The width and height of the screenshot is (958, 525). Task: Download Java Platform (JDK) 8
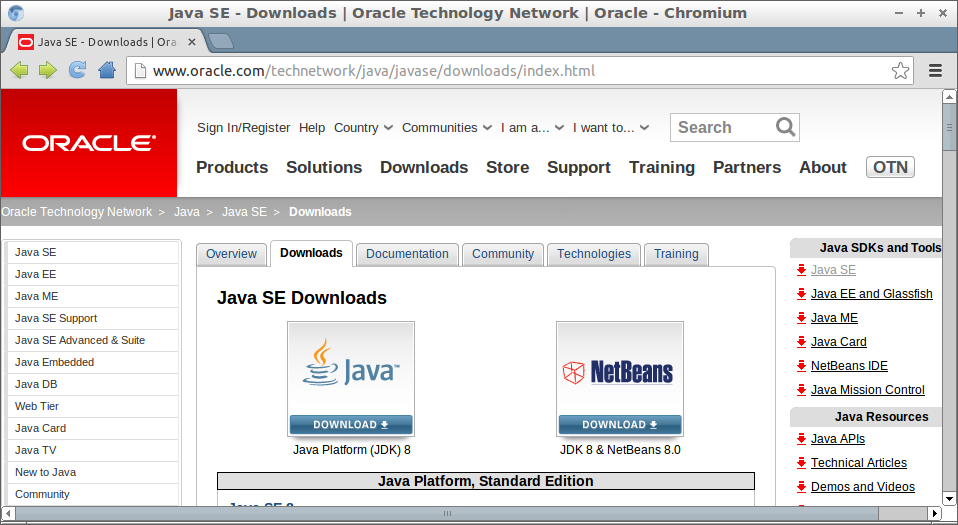(x=351, y=425)
